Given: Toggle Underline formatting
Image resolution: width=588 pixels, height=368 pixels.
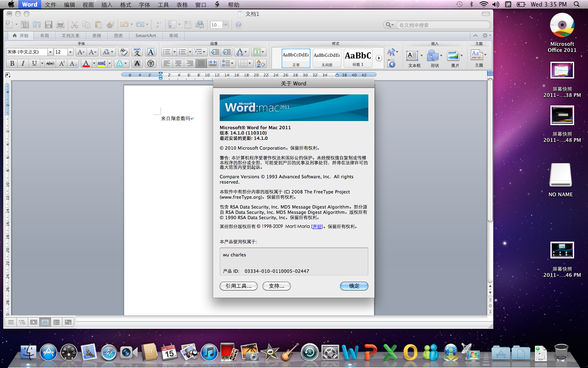Looking at the screenshot, I should coord(34,63).
